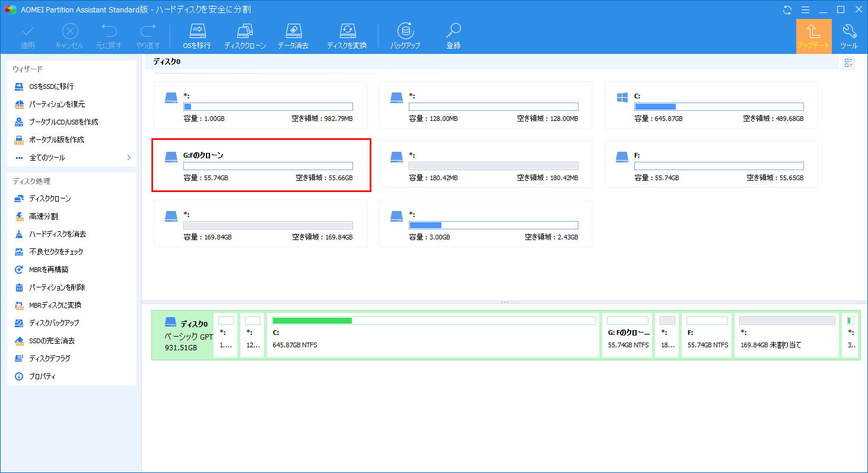This screenshot has width=868, height=473.
Task: Open the title bar hamburger menu
Action: [805, 9]
